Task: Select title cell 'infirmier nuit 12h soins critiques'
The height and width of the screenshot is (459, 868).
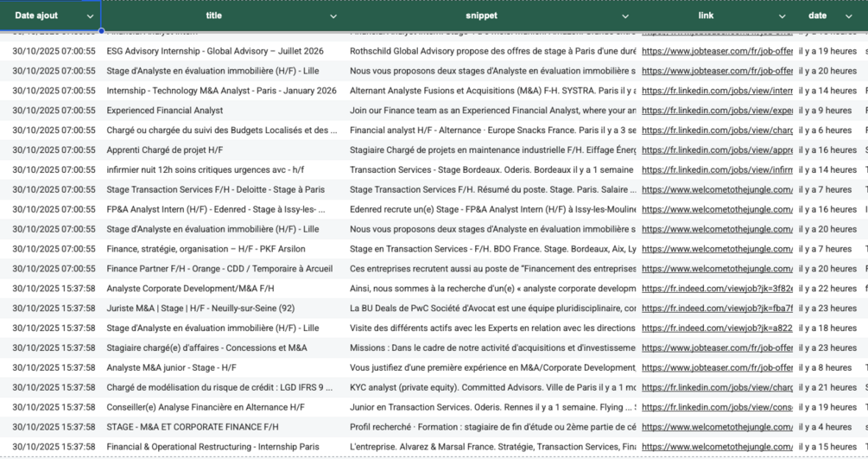Action: pyautogui.click(x=205, y=169)
